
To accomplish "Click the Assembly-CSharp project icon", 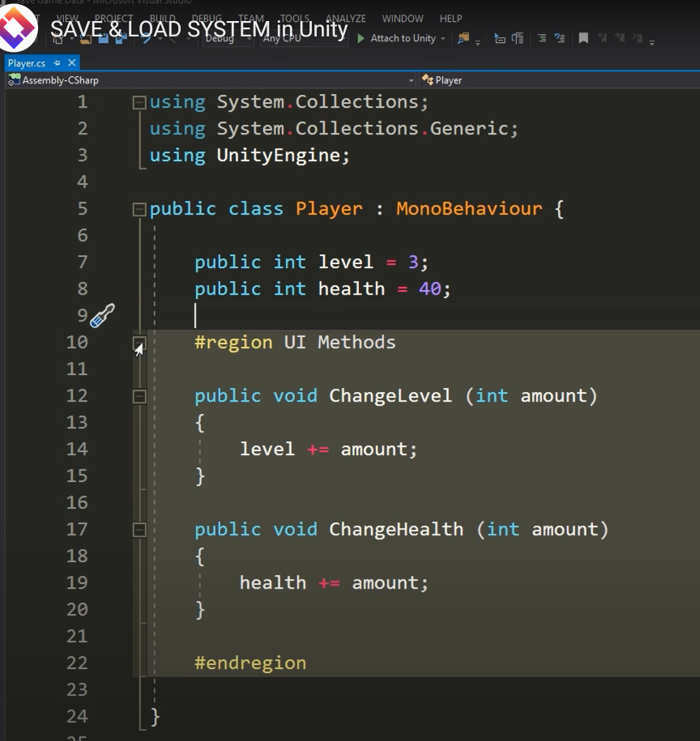I will (x=13, y=79).
